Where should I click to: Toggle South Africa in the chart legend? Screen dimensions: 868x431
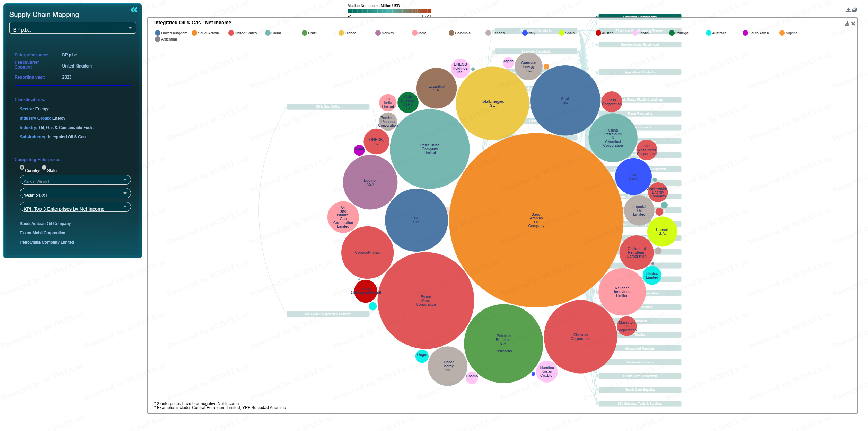click(756, 33)
